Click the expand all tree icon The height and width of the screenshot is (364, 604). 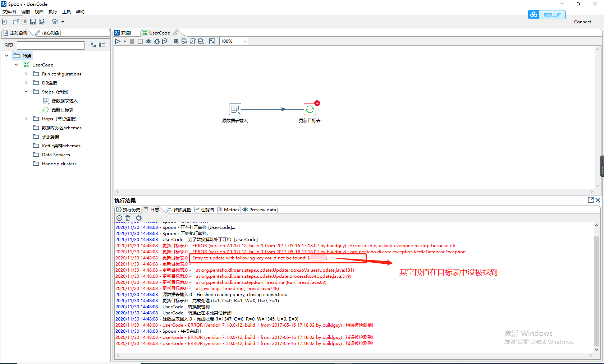[x=93, y=45]
